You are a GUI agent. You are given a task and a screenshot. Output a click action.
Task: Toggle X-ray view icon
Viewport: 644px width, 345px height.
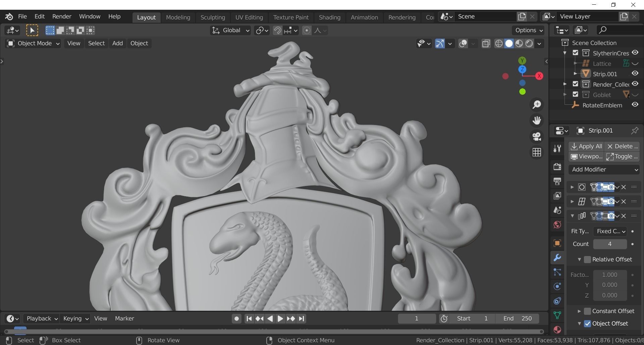tap(486, 44)
